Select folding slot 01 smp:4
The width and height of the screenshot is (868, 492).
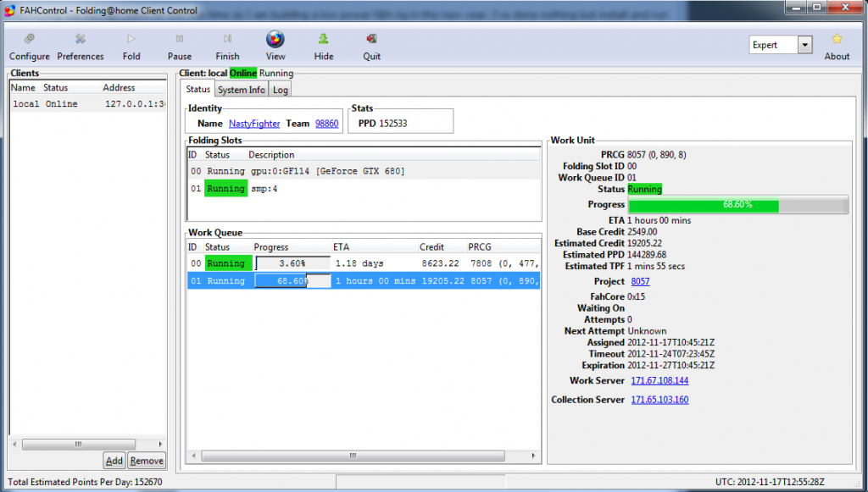pyautogui.click(x=364, y=189)
